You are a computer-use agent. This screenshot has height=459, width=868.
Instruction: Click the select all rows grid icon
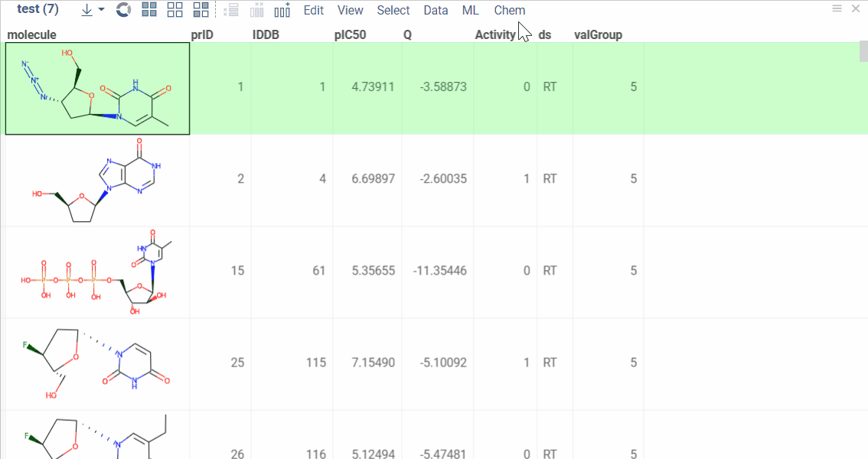(x=149, y=10)
